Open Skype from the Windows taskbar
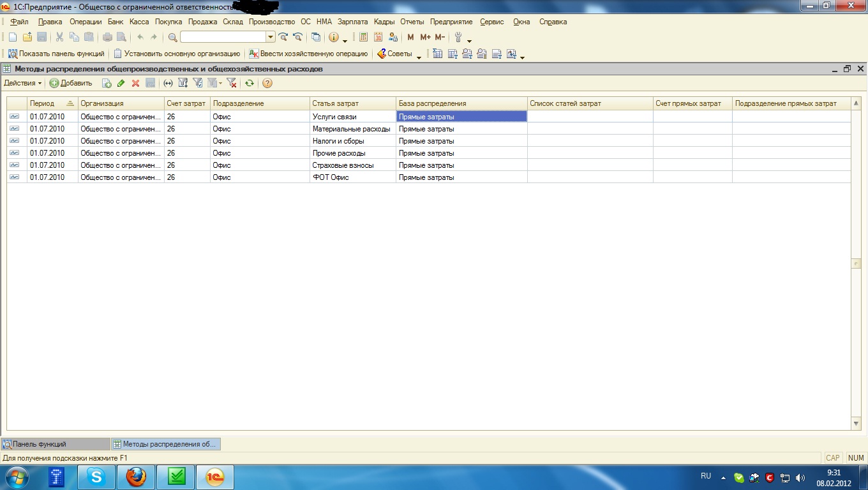The width and height of the screenshot is (868, 490). click(97, 477)
